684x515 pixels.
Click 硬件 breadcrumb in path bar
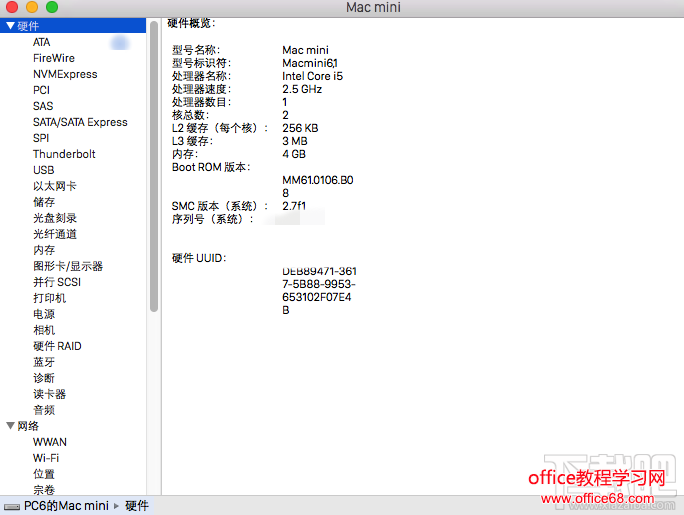pos(137,506)
